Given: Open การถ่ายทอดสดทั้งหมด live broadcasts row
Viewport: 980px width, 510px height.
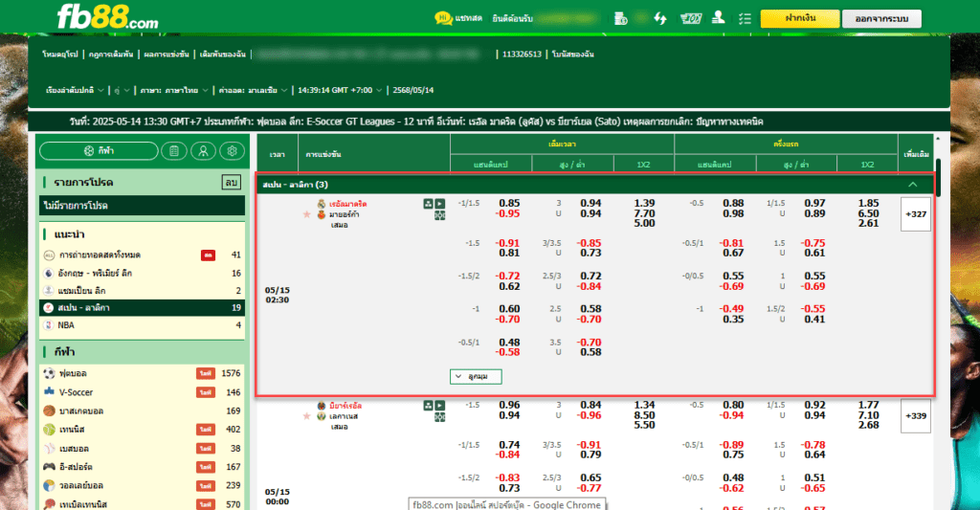Looking at the screenshot, I should 142,255.
